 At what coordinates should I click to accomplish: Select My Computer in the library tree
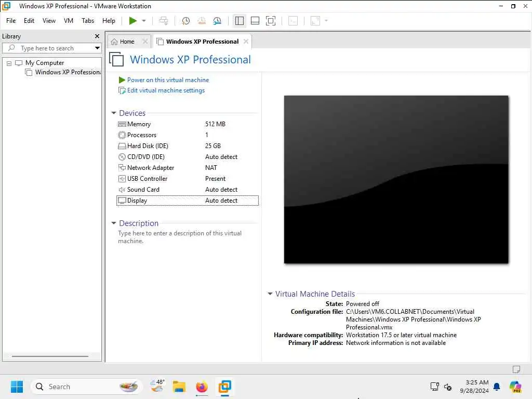tap(45, 63)
